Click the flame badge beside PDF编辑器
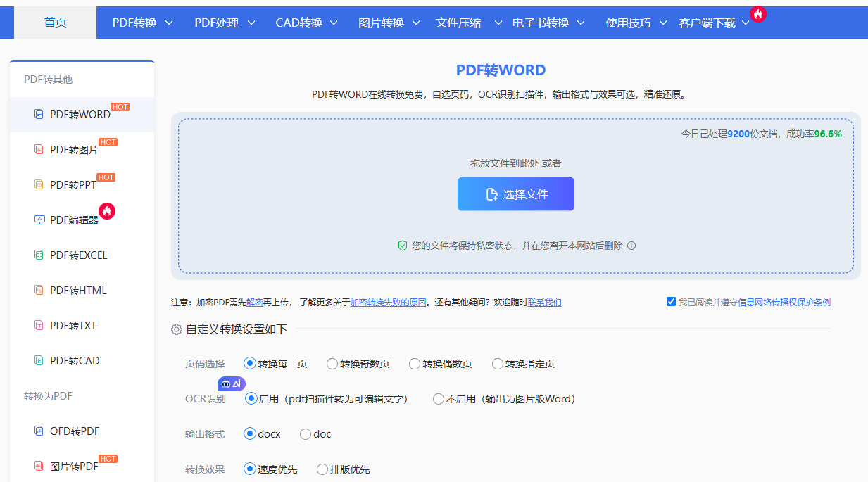The image size is (868, 482). pyautogui.click(x=107, y=210)
